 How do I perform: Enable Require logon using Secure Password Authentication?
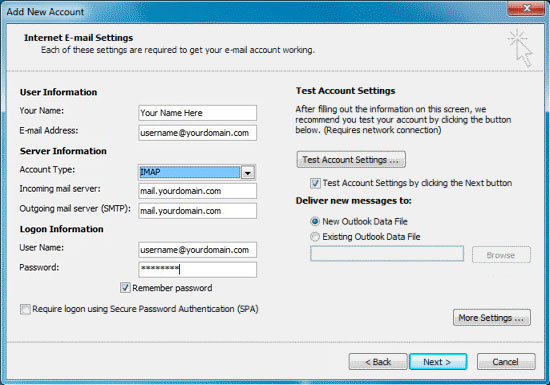[25, 309]
